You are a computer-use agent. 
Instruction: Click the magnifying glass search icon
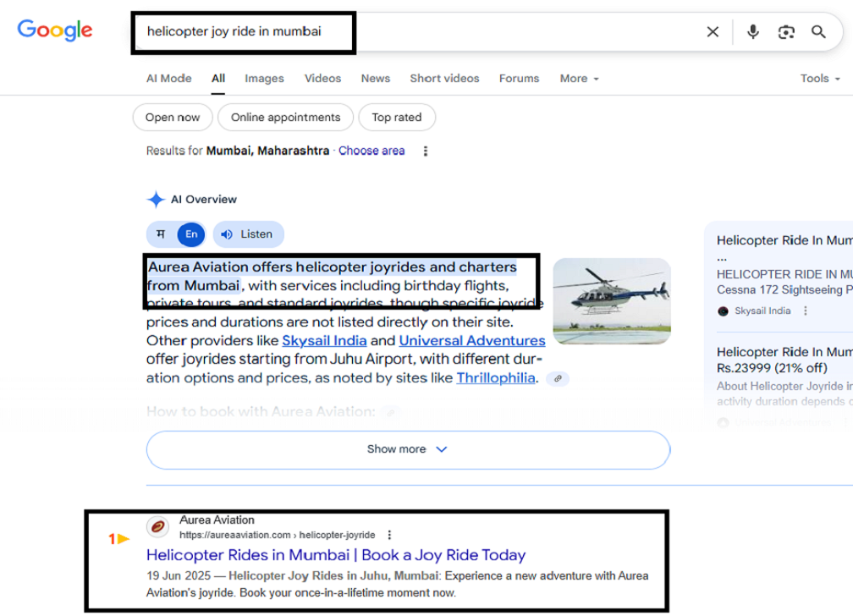pos(818,31)
